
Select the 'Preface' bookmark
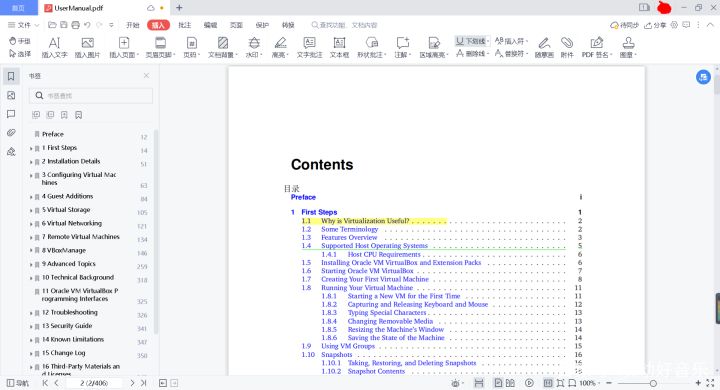53,134
